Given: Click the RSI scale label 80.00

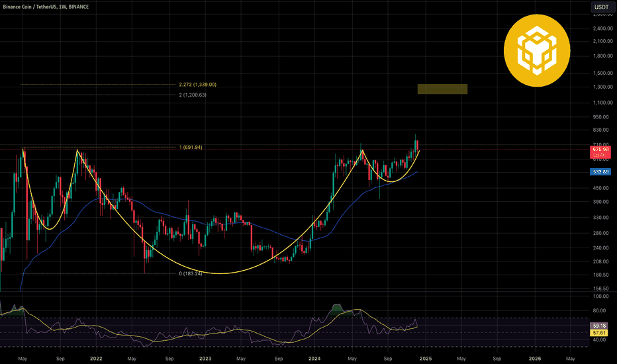Looking at the screenshot, I should (x=600, y=310).
